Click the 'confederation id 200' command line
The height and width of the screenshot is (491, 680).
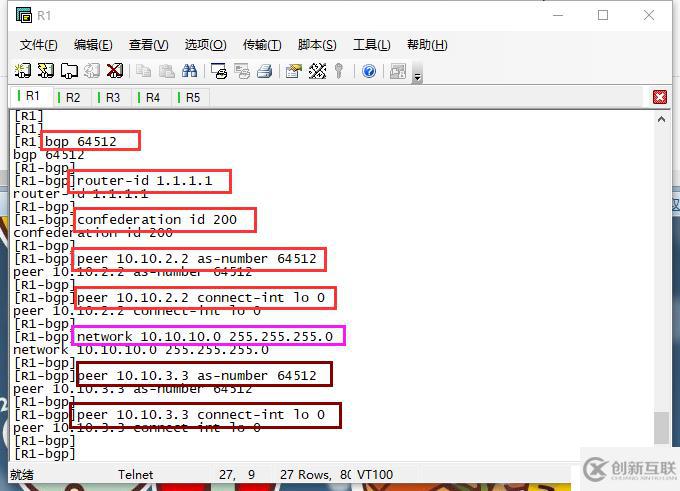[x=157, y=219]
